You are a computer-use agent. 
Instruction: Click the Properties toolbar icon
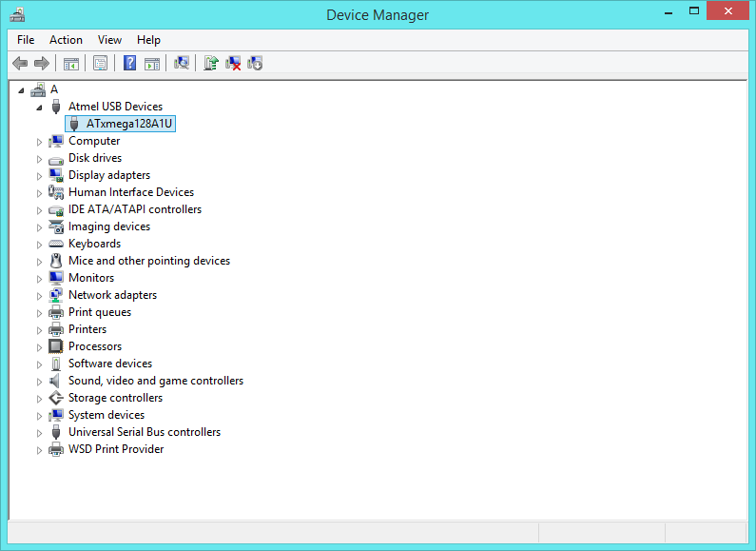coord(100,63)
